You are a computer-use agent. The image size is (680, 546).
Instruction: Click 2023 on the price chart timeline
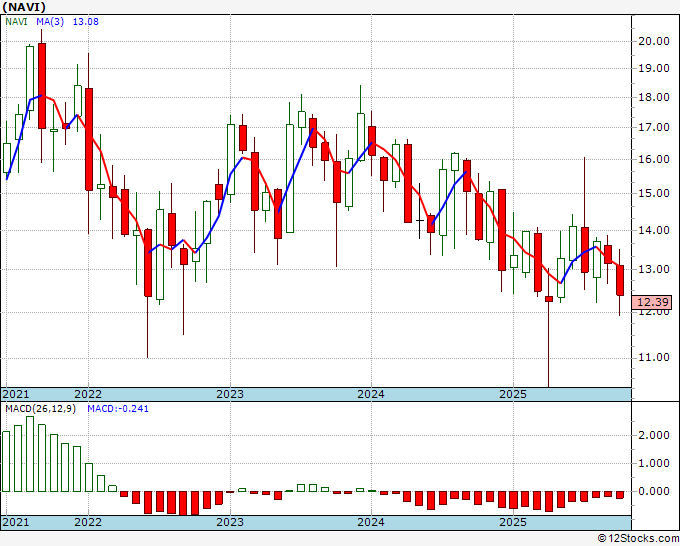click(x=230, y=394)
